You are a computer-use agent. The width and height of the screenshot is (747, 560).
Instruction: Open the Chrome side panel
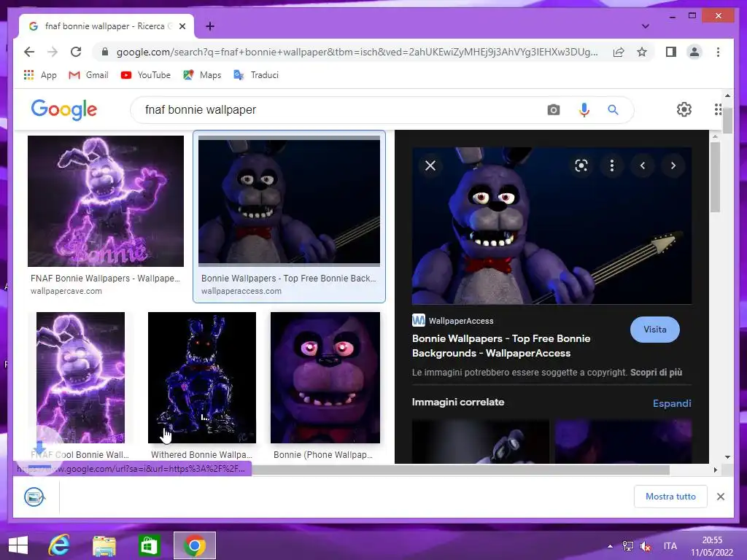(671, 52)
